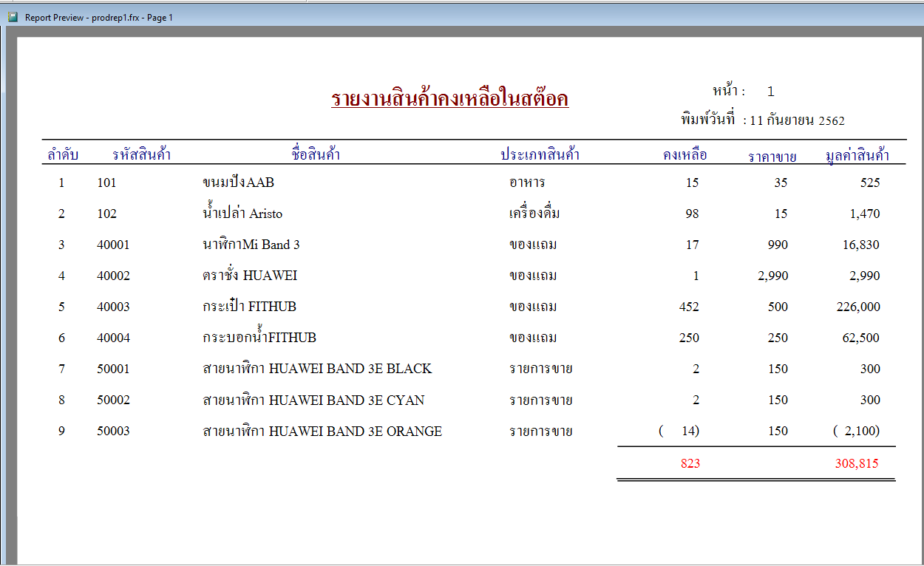Click the รหัสสินค้า column header

[x=142, y=154]
